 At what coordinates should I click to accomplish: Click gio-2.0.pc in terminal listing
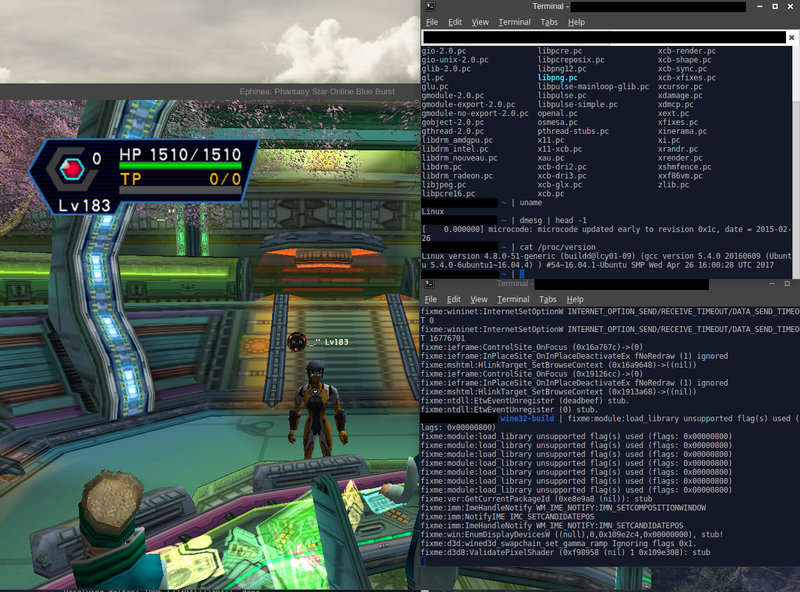click(x=444, y=51)
